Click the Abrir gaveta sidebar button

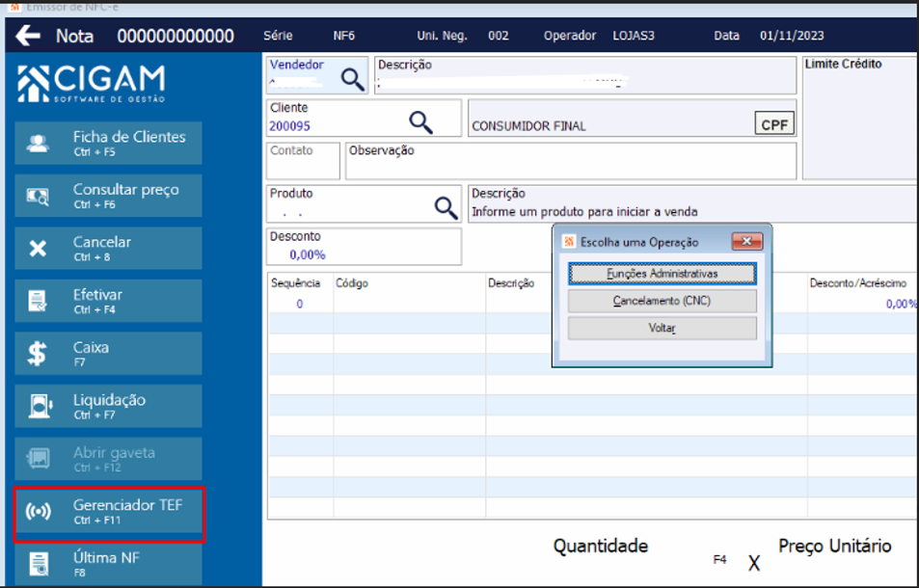point(108,459)
